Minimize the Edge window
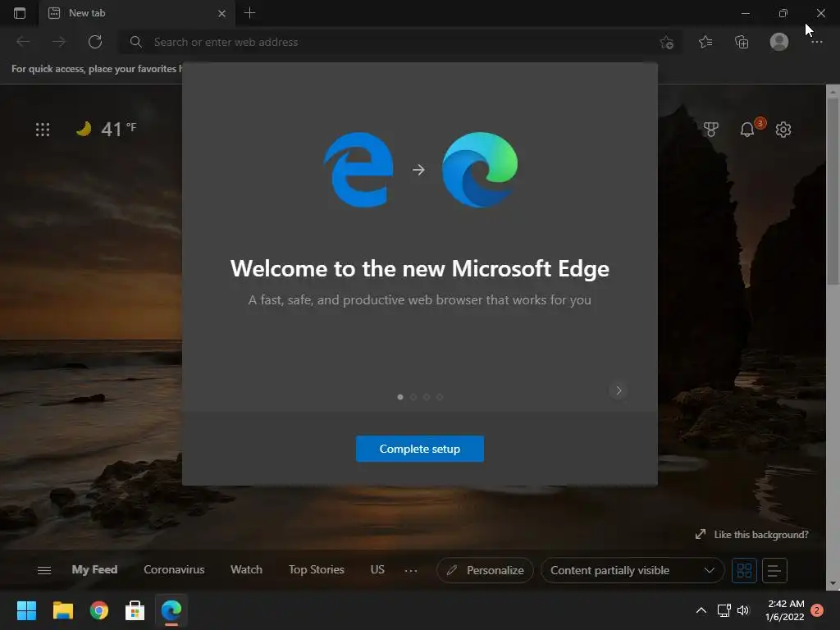 745,13
